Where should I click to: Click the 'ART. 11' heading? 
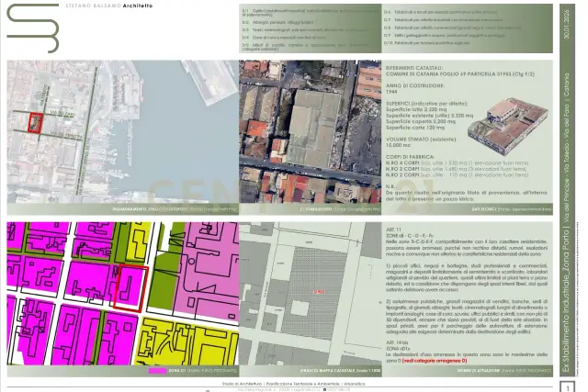[x=393, y=230]
